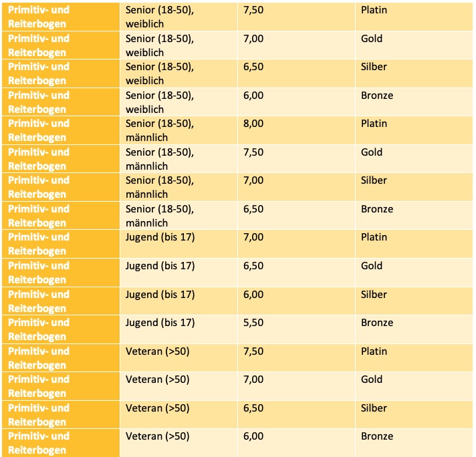The height and width of the screenshot is (457, 476).
Task: Click the 8,00 value cell
Action: 254,124
